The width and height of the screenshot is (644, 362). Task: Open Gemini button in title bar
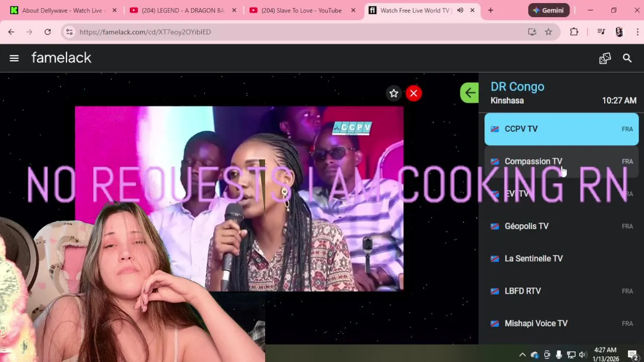click(x=548, y=10)
